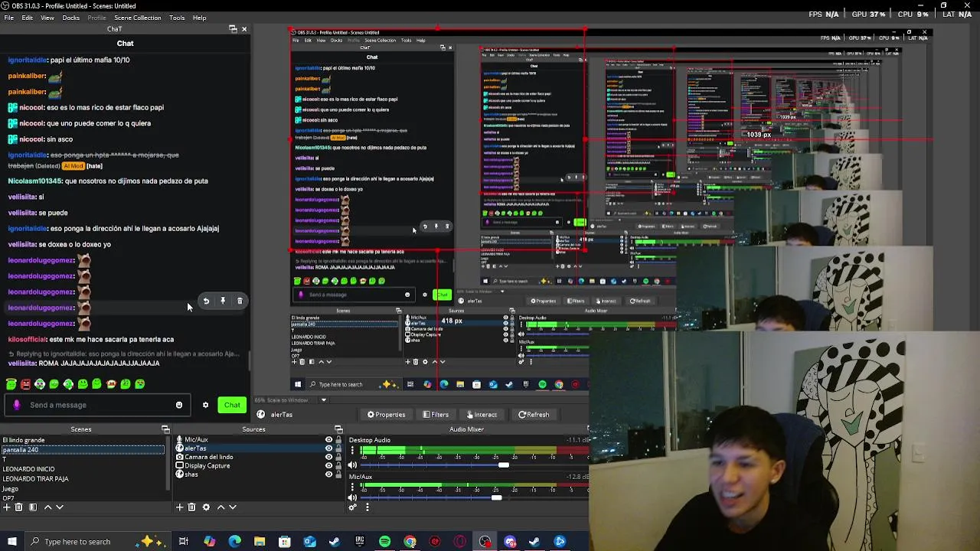Open the Scene Collection menu

pos(137,18)
